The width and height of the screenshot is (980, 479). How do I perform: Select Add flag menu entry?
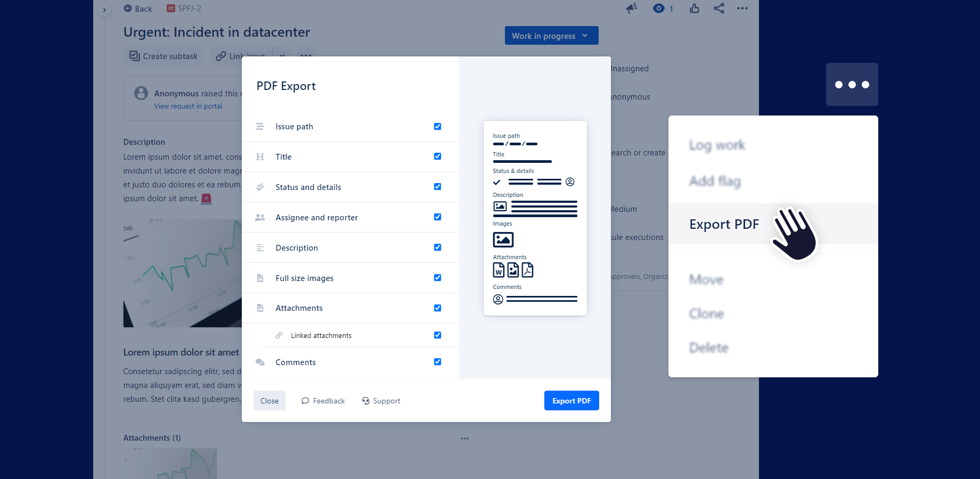tap(715, 181)
